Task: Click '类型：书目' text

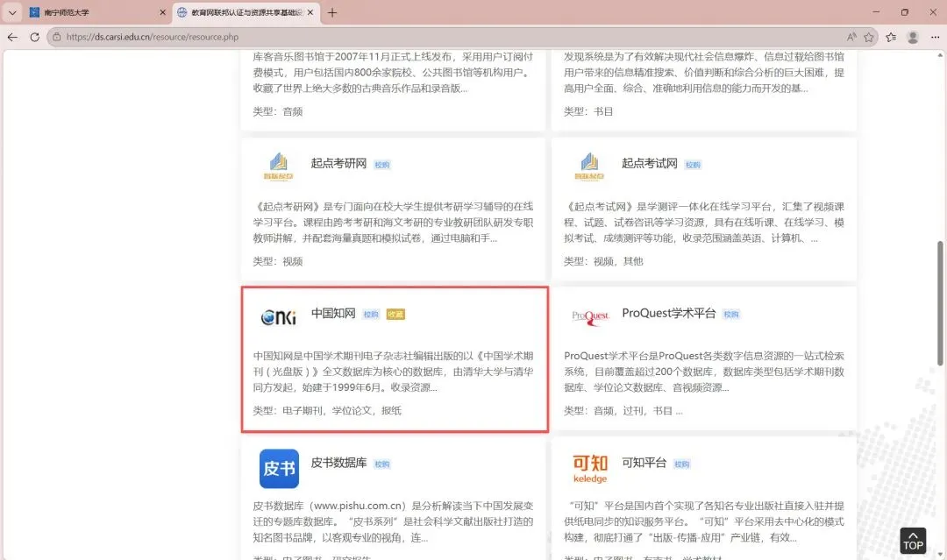Action: tap(588, 111)
